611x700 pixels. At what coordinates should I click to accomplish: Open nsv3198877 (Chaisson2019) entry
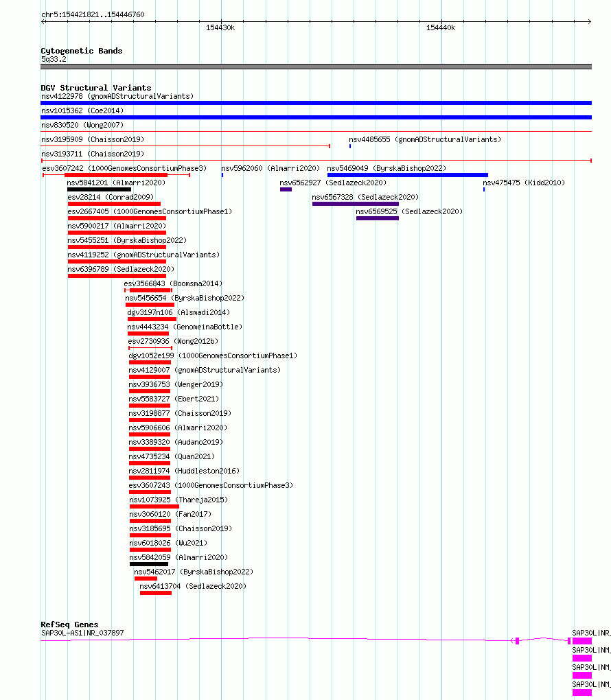click(180, 413)
